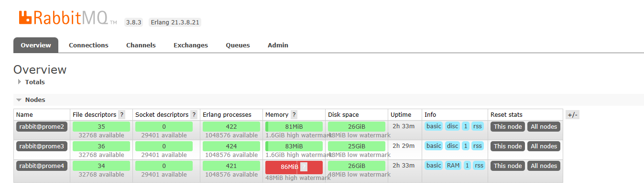
Task: Open the Exchanges tab
Action: point(191,45)
